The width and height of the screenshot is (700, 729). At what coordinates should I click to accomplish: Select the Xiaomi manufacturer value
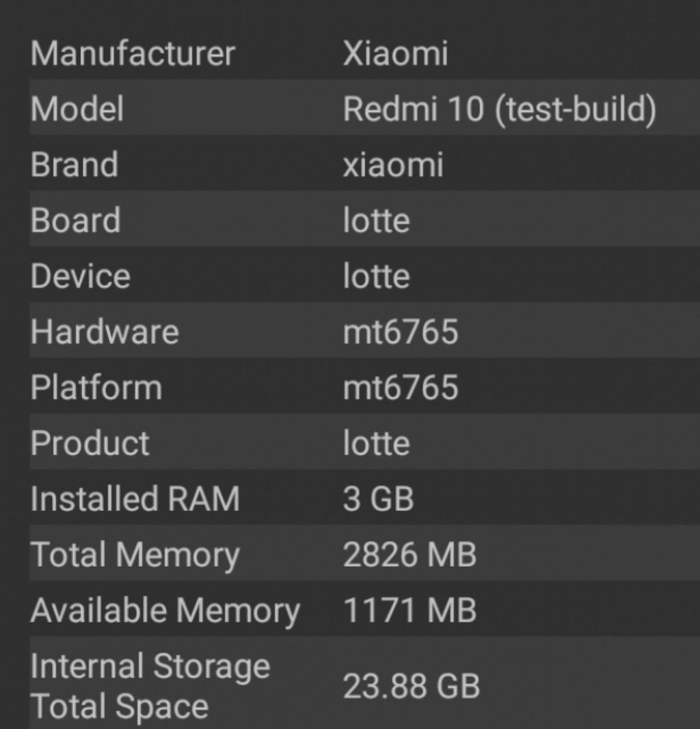(x=395, y=54)
